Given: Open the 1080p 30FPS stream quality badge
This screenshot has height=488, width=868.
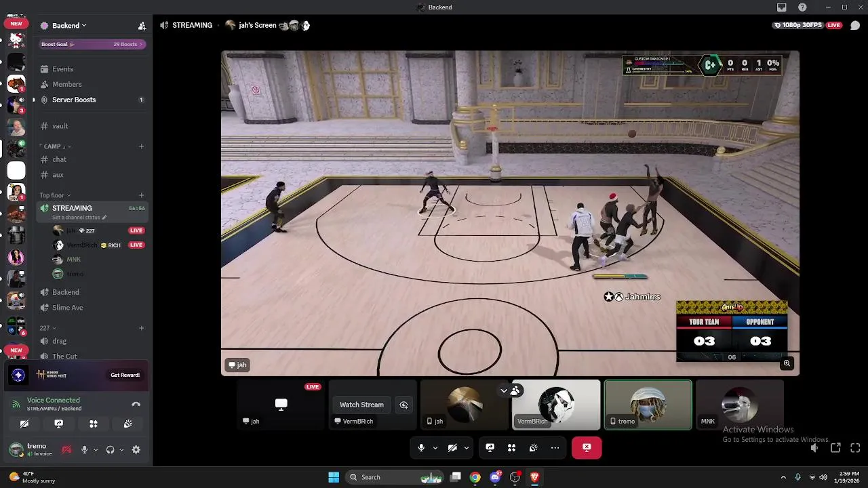Looking at the screenshot, I should click(798, 25).
